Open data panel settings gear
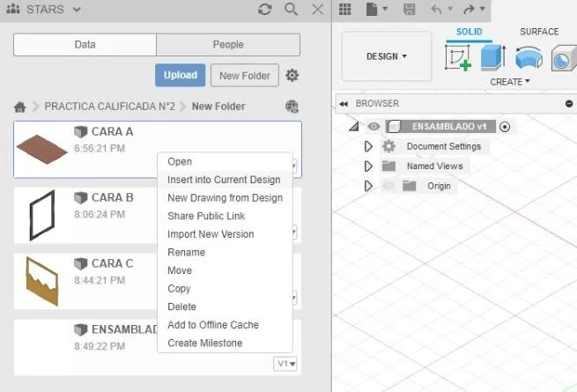Image resolution: width=577 pixels, height=392 pixels. pyautogui.click(x=292, y=75)
